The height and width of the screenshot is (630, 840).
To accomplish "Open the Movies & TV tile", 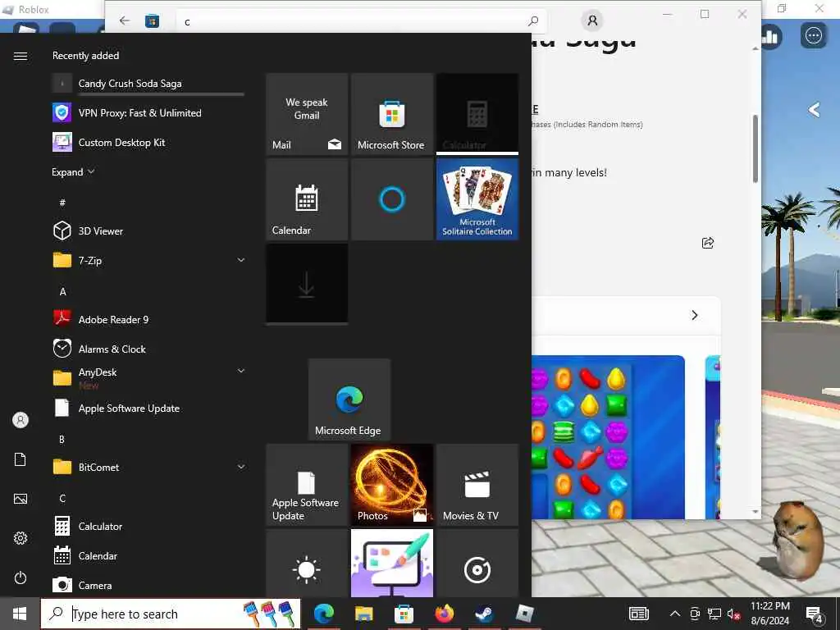I will tap(477, 485).
